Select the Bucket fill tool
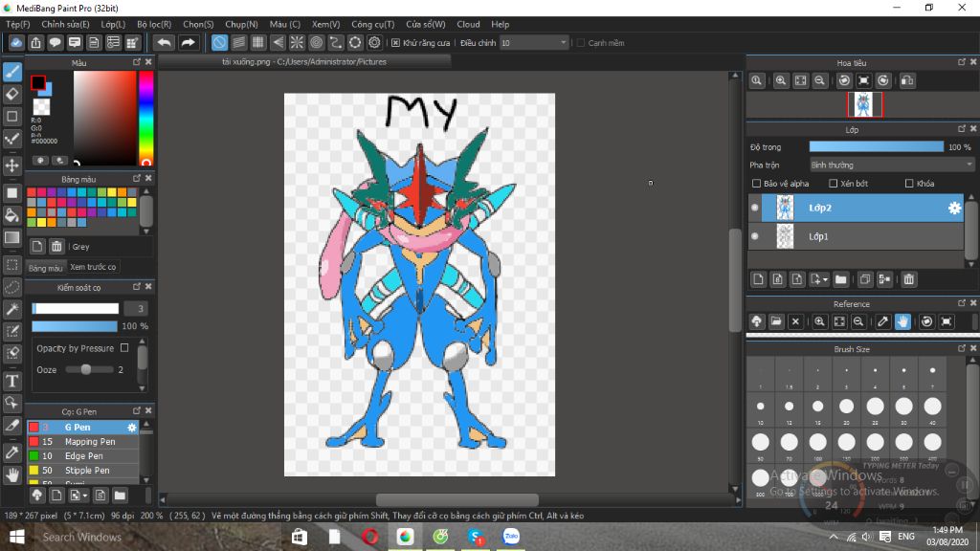Viewport: 980px width, 551px height. point(12,214)
